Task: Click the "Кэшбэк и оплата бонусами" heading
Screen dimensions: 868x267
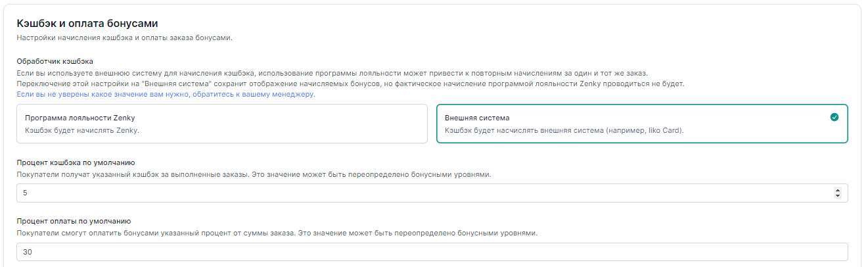Action: (x=87, y=24)
